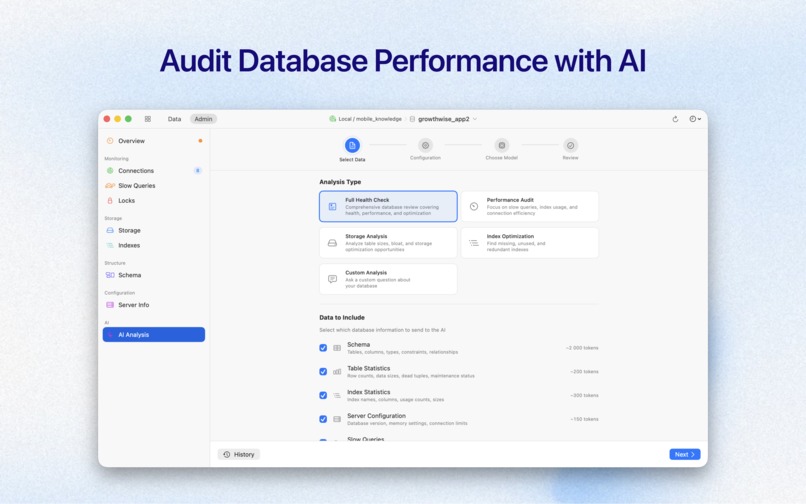Uncheck the Table Statistics checkbox
Screen dimensions: 806x504
323,372
